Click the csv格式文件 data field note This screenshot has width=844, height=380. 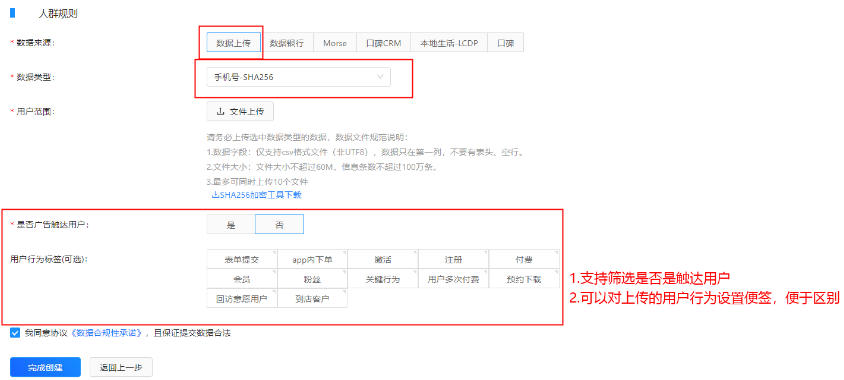click(366, 153)
